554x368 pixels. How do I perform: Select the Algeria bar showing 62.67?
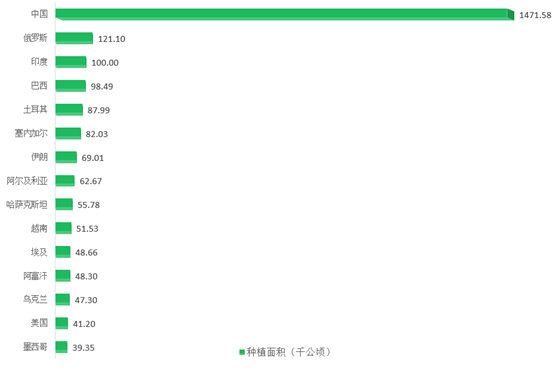pyautogui.click(x=65, y=181)
